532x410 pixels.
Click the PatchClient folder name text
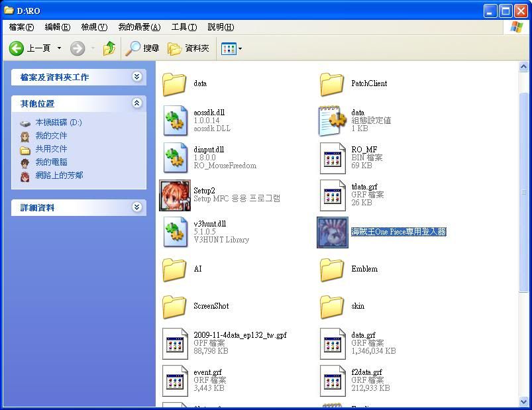[369, 83]
